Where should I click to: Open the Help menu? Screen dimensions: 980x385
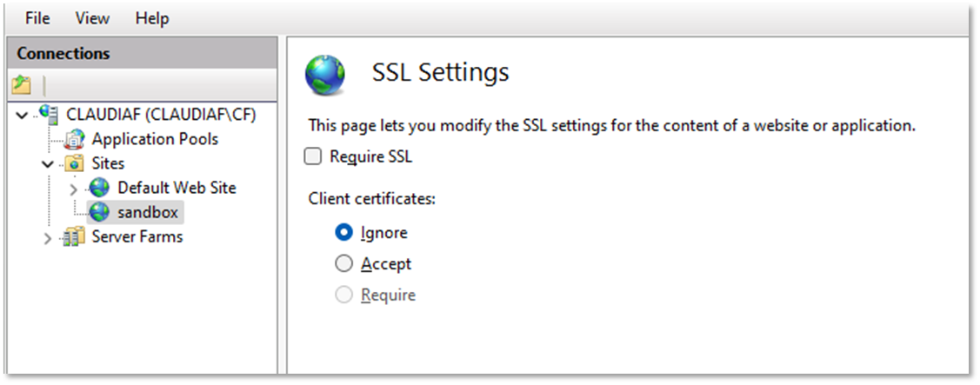pos(152,18)
